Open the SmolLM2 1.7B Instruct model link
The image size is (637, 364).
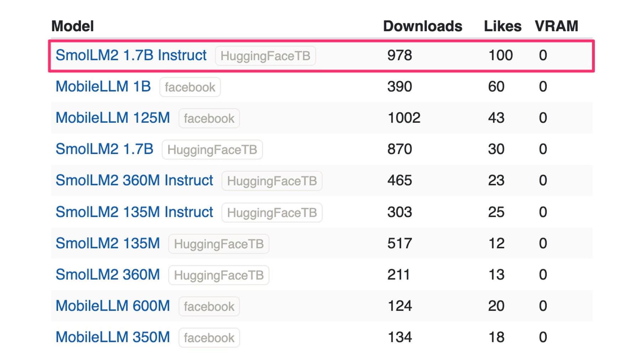(131, 55)
